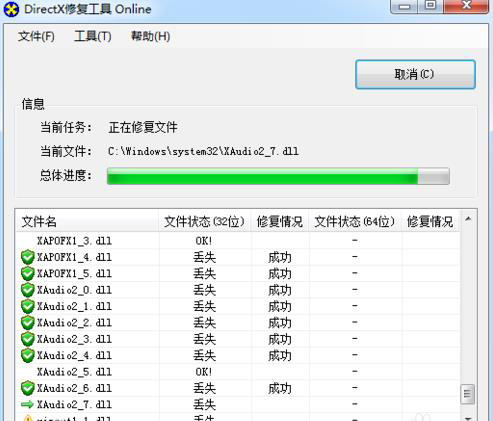Click the DirectX app icon in title bar
Image resolution: width=493 pixels, height=421 pixels.
click(11, 9)
